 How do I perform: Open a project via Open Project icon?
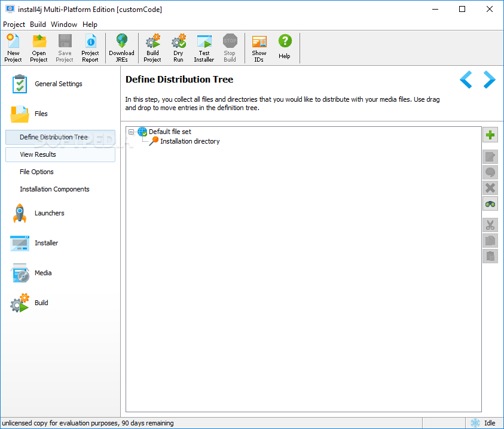tap(39, 48)
